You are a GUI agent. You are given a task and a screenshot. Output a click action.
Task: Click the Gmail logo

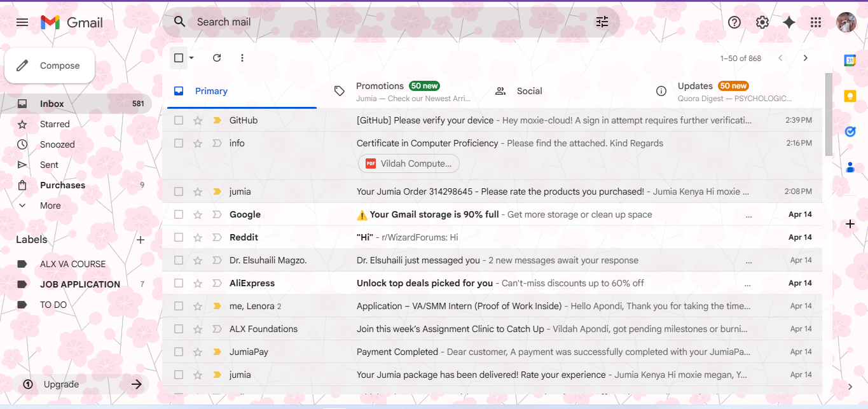[x=72, y=22]
